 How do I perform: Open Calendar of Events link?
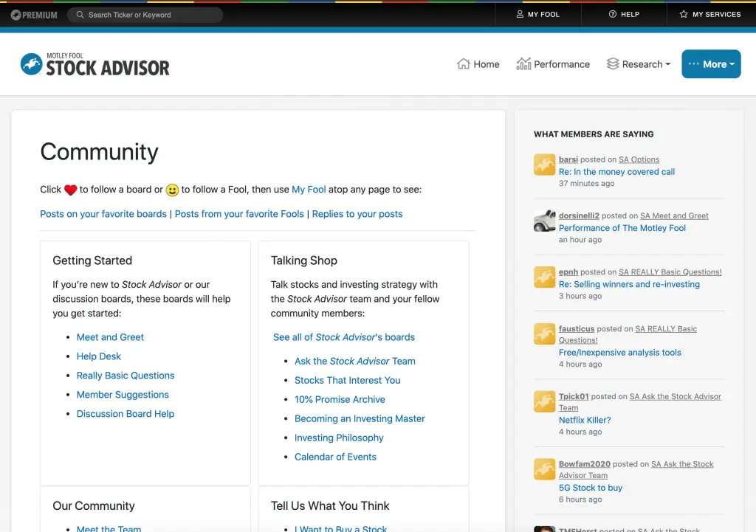pos(336,457)
